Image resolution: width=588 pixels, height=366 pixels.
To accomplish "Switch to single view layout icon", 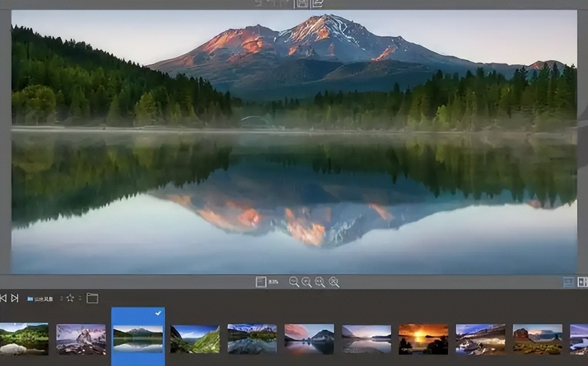I will [x=569, y=282].
